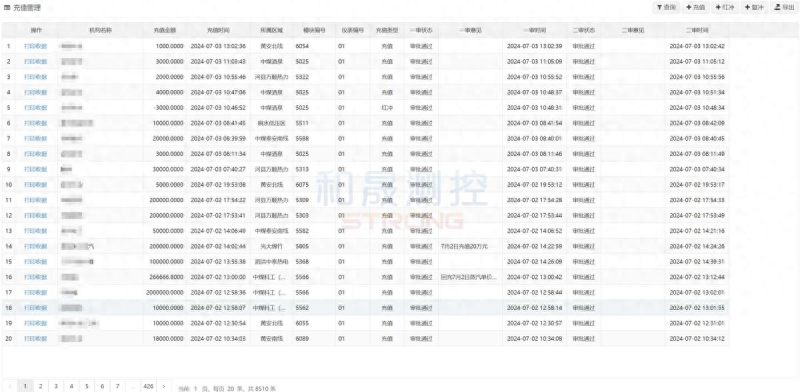Click second-review time 2024-07-02 10:34:12
The image size is (800, 392).
pyautogui.click(x=697, y=338)
